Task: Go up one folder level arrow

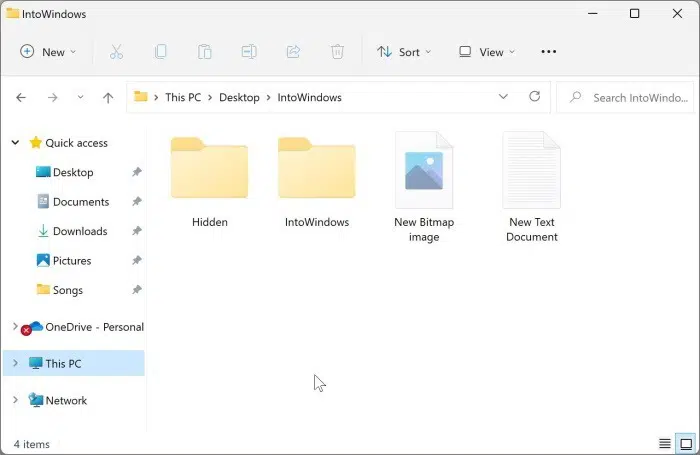Action: (x=108, y=97)
